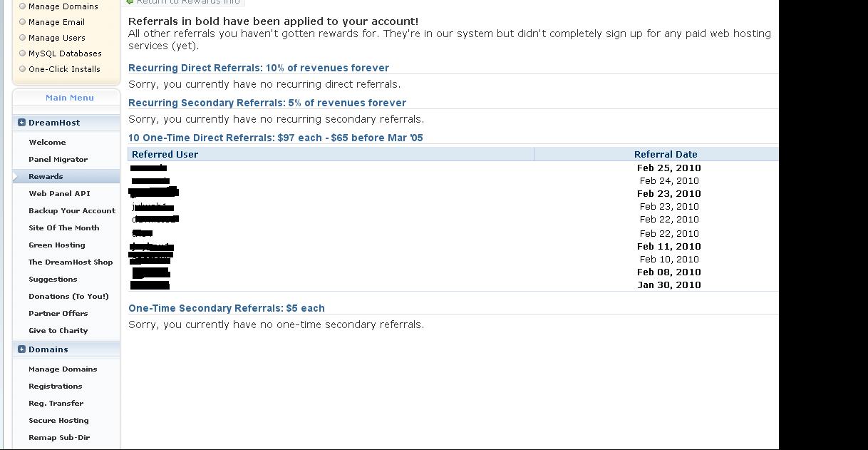
Task: Click the One-Click Installs bullet icon
Action: click(22, 69)
